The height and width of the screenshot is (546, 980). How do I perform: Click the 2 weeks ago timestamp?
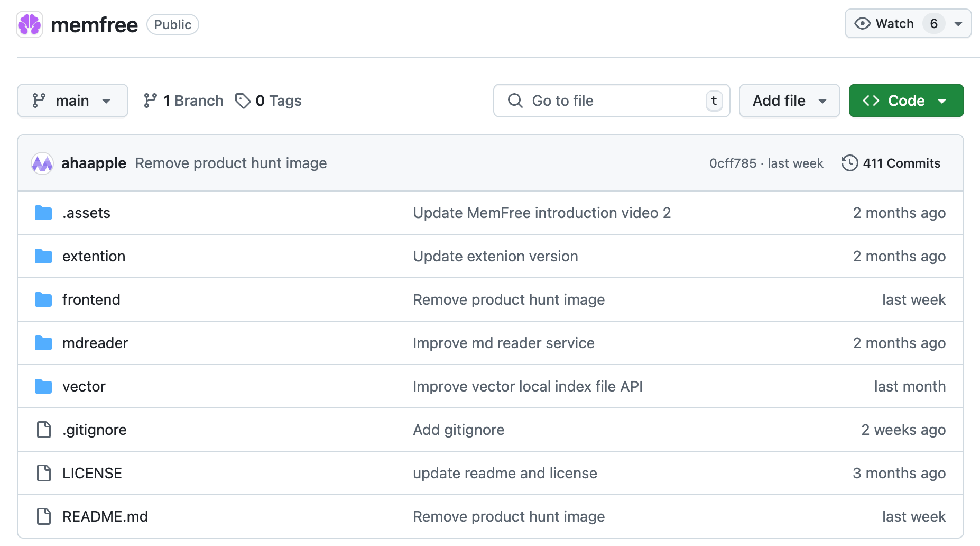pyautogui.click(x=903, y=430)
